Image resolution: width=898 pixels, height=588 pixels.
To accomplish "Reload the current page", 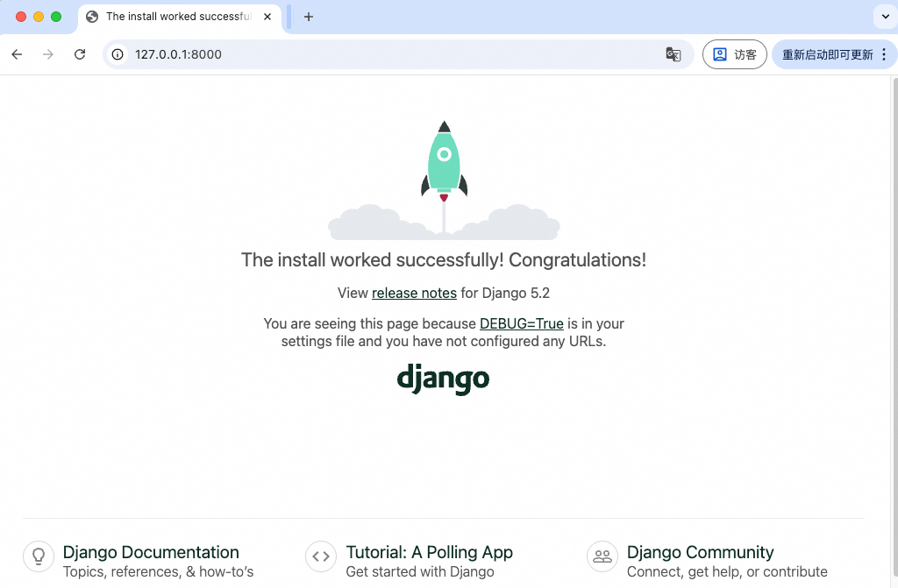I will 80,54.
